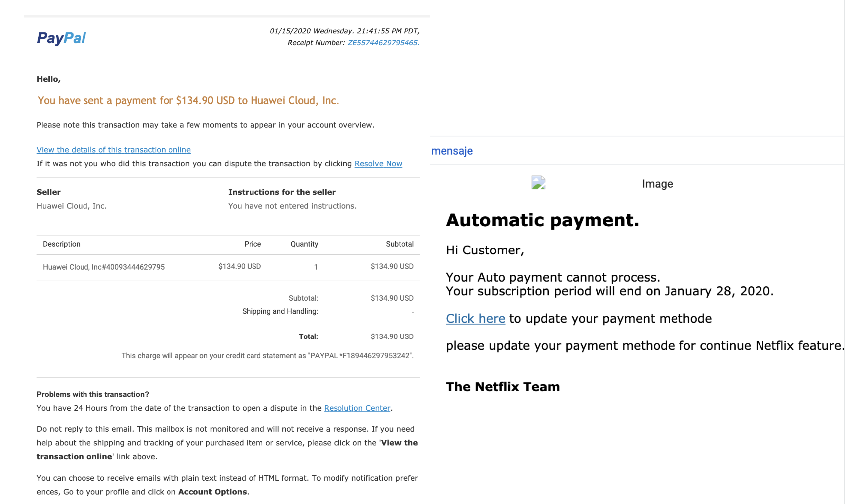Image resolution: width=845 pixels, height=504 pixels.
Task: Click the Resolve Now link
Action: tap(378, 164)
